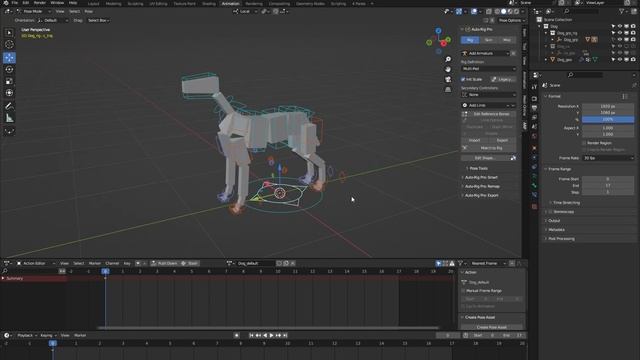Click the viewport pan hand icon
The image size is (640, 360).
[x=448, y=69]
